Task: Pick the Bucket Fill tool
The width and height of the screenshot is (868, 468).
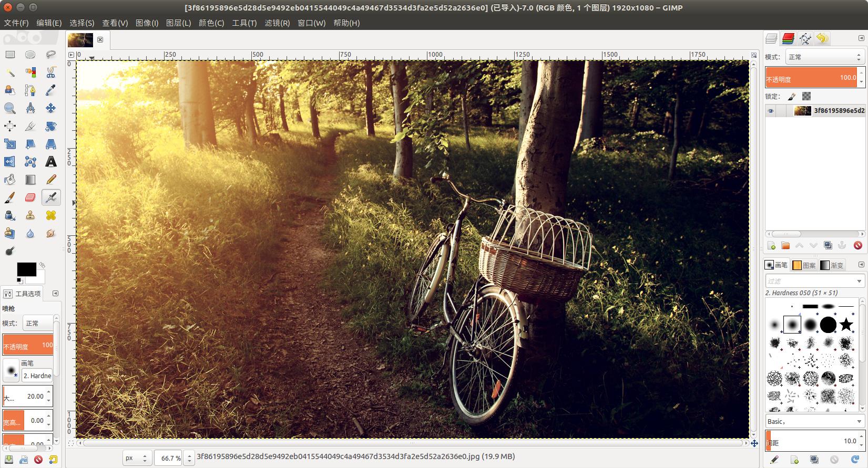Action: (x=10, y=180)
